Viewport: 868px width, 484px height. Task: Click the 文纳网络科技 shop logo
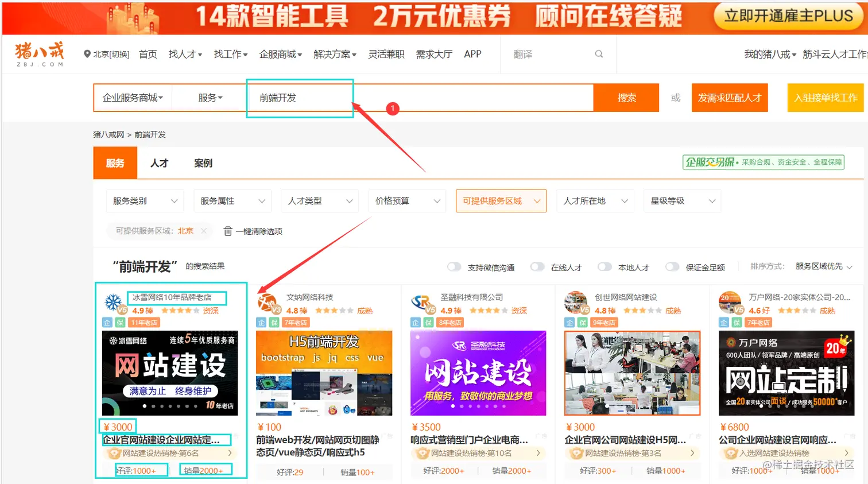coord(268,302)
